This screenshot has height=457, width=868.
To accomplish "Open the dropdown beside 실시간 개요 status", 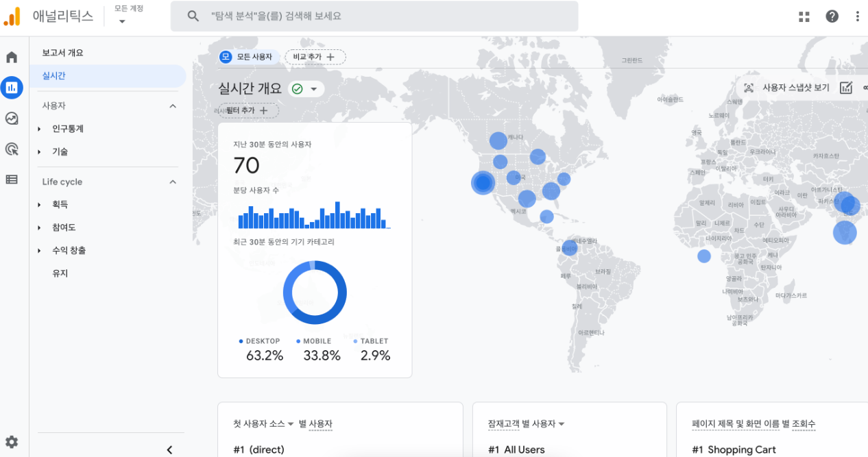I will (314, 89).
